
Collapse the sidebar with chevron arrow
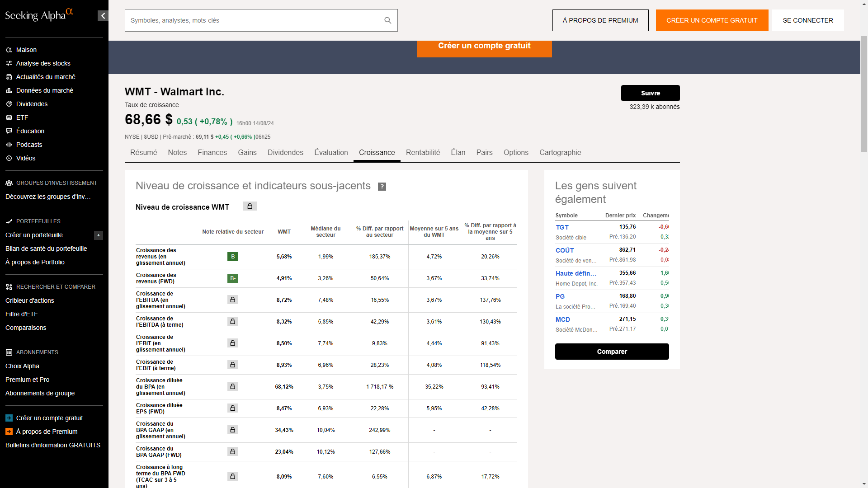[x=103, y=16]
